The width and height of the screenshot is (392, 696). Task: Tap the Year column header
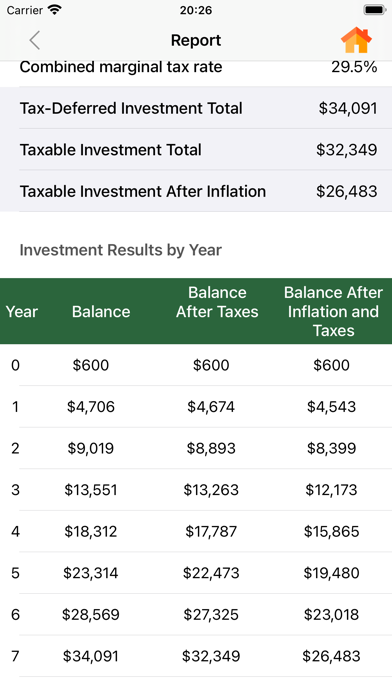(22, 312)
